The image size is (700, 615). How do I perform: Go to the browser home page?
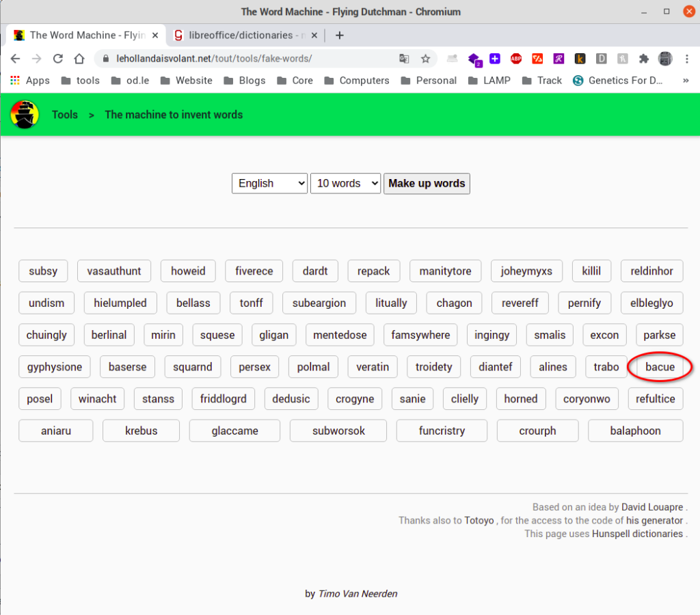[x=79, y=59]
